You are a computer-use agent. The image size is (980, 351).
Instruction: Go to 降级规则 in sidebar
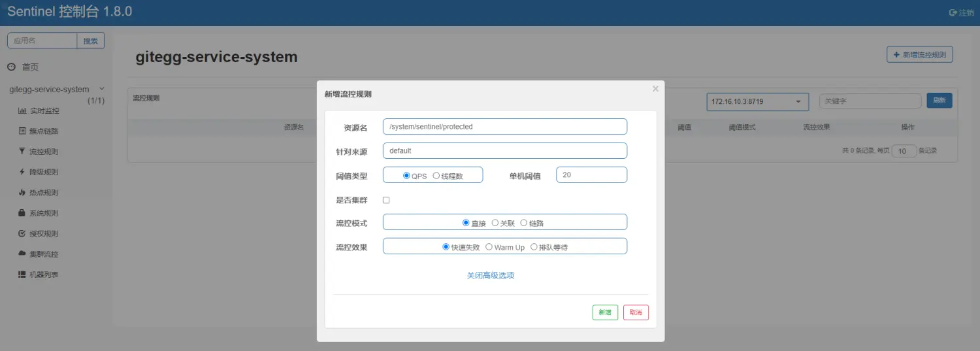[x=44, y=172]
